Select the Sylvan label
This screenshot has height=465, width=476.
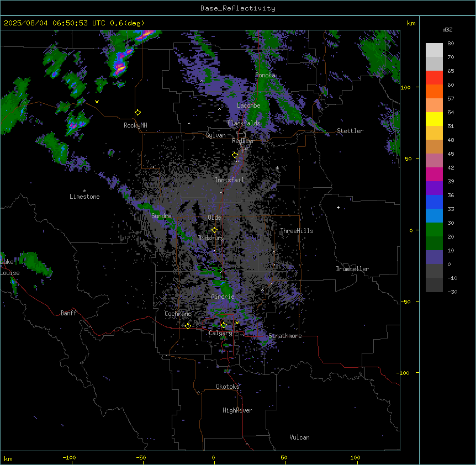click(x=215, y=135)
